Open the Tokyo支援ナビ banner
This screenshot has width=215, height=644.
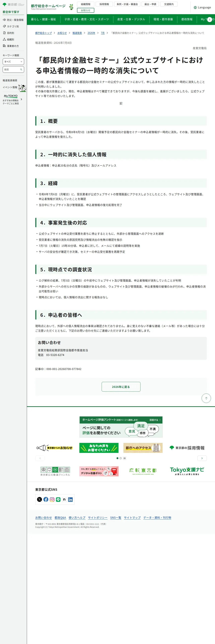point(187,471)
